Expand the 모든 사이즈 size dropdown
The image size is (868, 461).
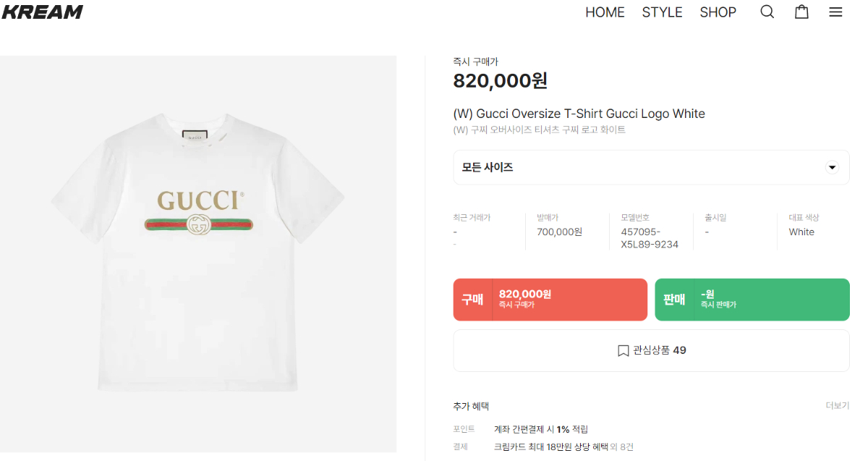(832, 168)
